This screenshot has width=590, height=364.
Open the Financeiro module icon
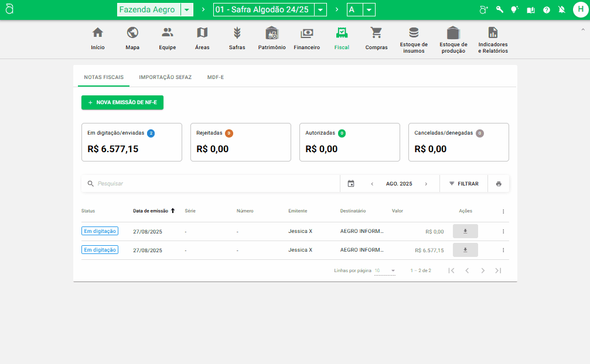coord(306,33)
